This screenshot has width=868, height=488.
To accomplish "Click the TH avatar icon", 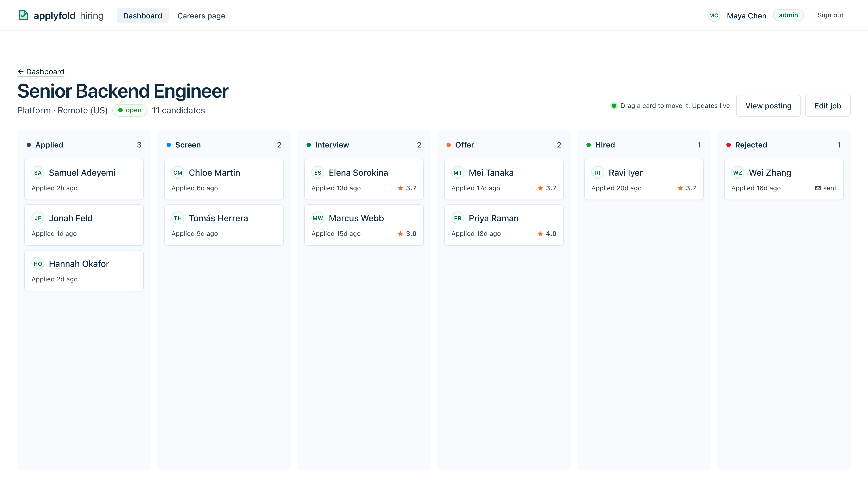I will tap(178, 218).
